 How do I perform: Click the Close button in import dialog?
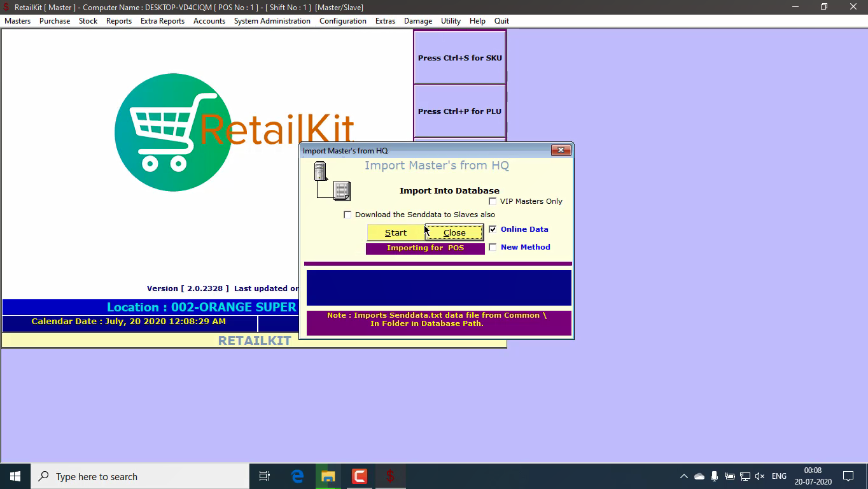coord(454,232)
